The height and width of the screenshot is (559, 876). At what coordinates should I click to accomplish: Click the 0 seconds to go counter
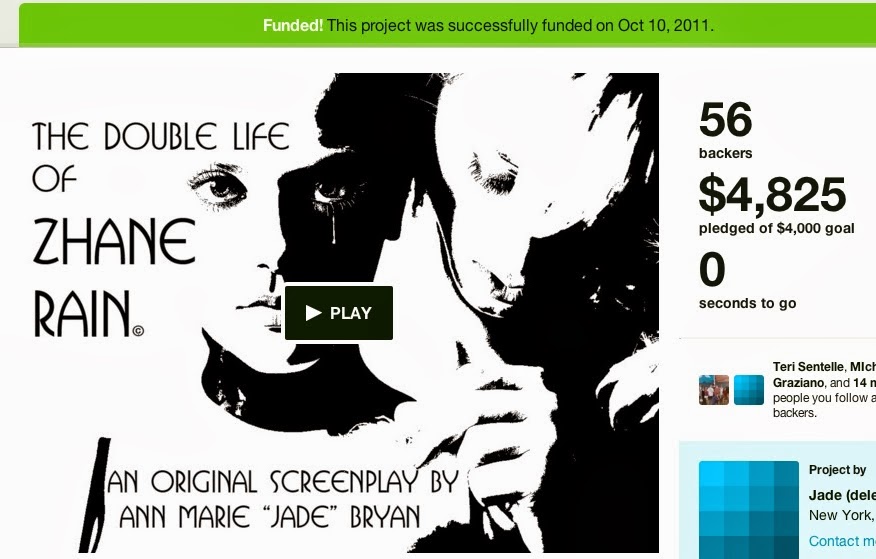point(747,280)
